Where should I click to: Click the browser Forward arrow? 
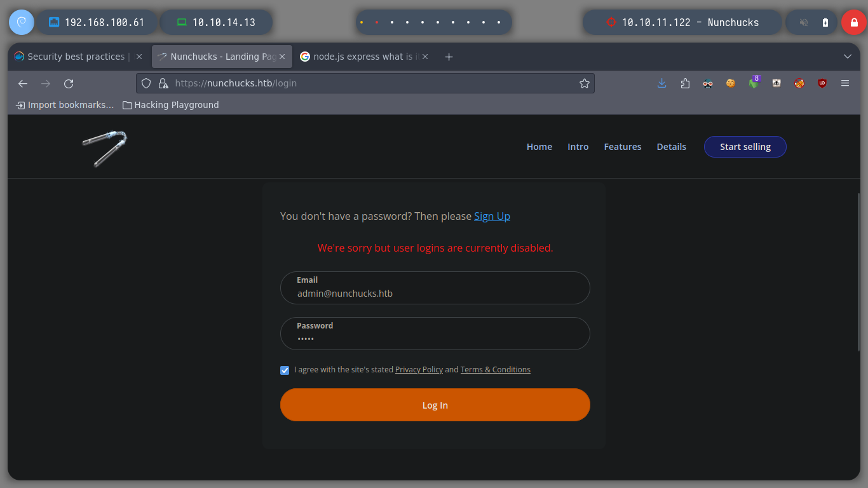pos(46,83)
